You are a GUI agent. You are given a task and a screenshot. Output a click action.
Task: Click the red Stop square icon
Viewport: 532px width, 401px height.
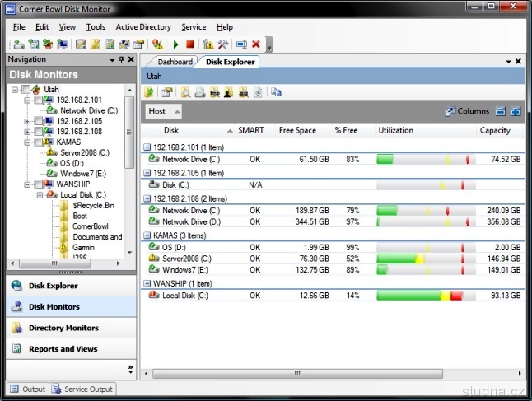coord(190,44)
